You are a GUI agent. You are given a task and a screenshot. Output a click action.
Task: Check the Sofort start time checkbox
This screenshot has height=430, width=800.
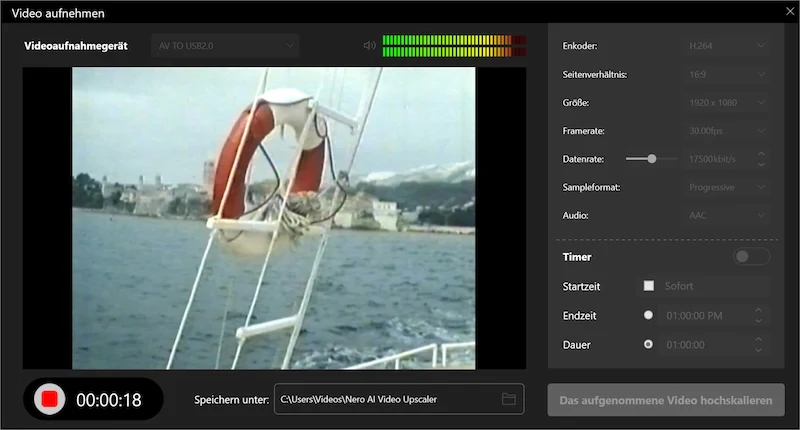click(x=648, y=286)
